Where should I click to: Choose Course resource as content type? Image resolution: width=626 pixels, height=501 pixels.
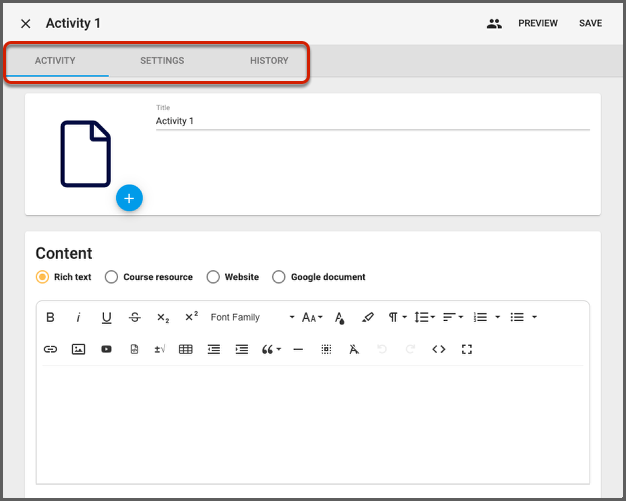pyautogui.click(x=112, y=277)
